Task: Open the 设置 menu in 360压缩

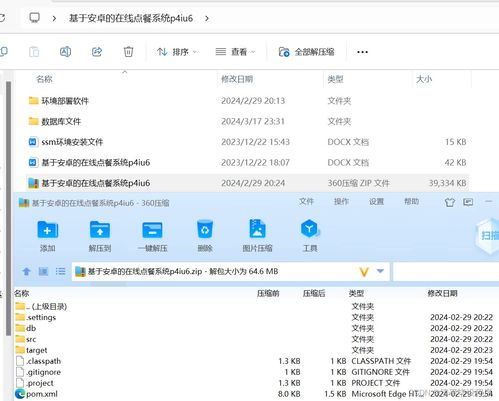Action: [x=376, y=201]
